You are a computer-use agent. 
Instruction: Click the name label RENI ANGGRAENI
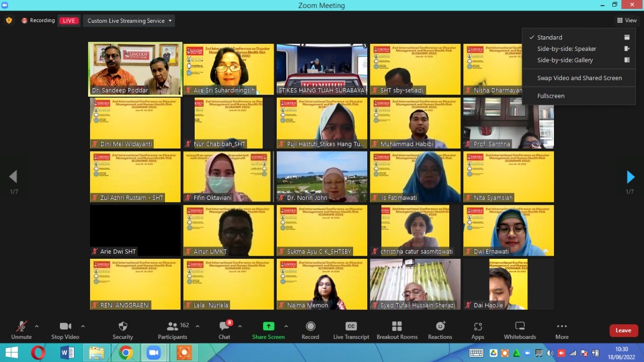coord(125,305)
